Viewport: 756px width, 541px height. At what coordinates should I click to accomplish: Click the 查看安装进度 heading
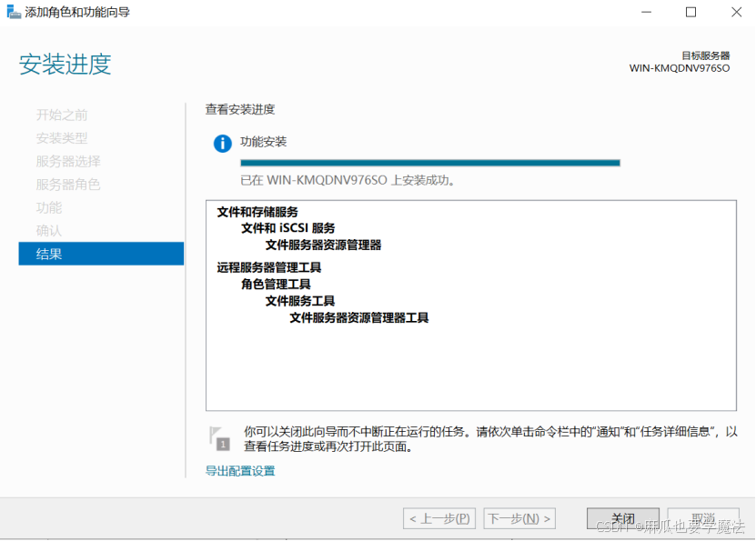(240, 109)
